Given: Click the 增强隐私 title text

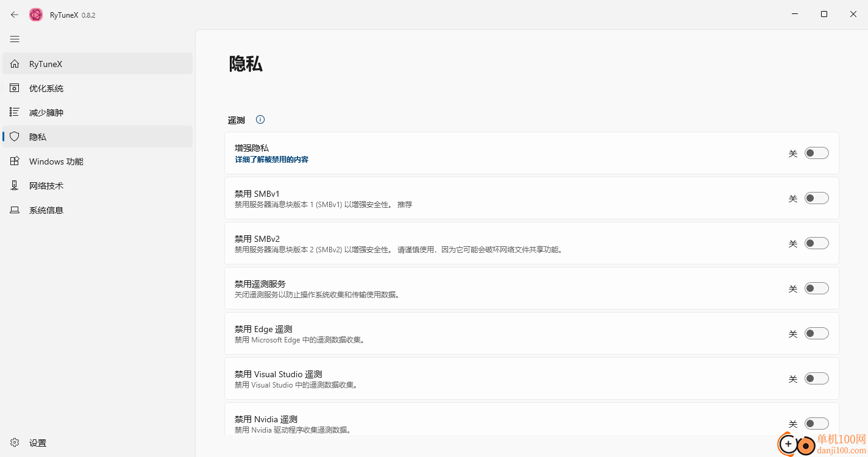Looking at the screenshot, I should [252, 148].
